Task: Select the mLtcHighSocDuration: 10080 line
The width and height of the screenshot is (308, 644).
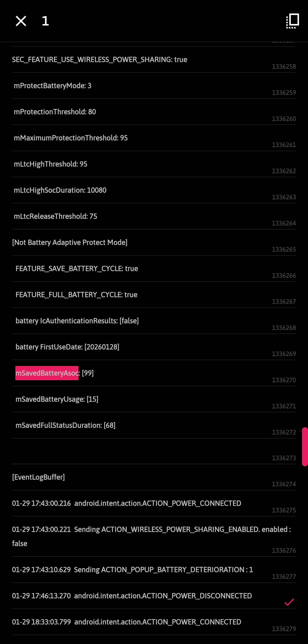Action: tap(60, 190)
